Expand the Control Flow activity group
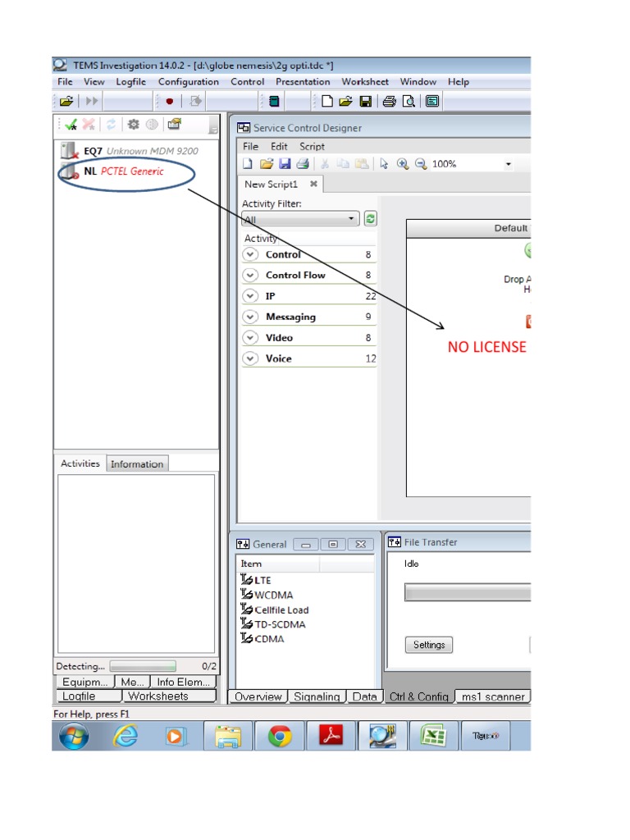The width and height of the screenshot is (630, 840). (249, 275)
